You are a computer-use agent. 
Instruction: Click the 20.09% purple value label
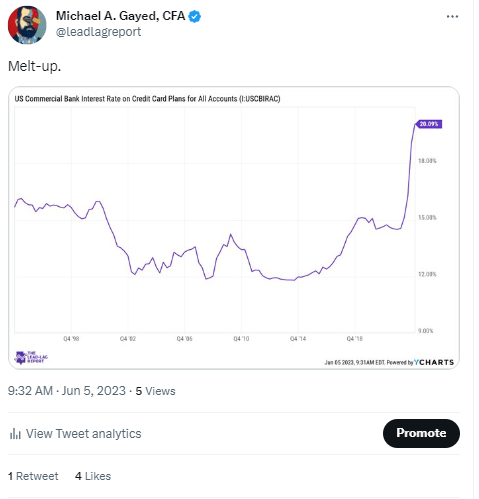[x=429, y=124]
